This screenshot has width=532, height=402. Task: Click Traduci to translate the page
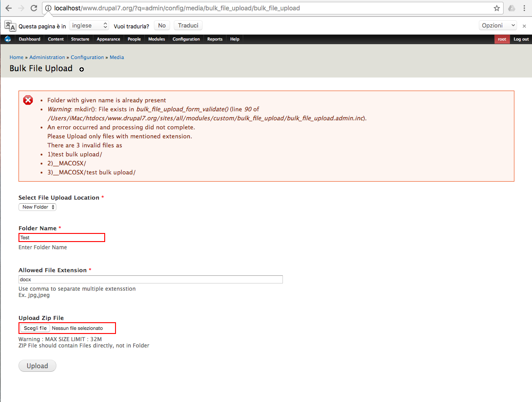tap(188, 25)
